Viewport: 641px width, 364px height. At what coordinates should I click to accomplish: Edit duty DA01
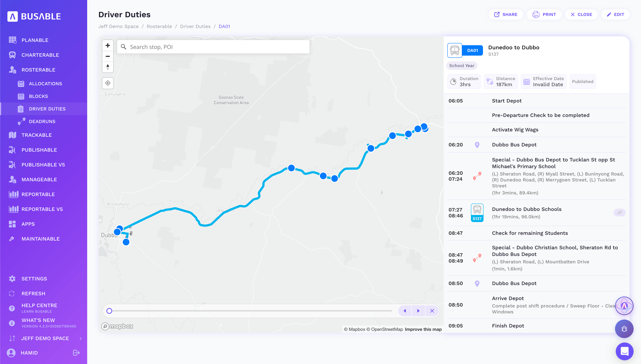click(615, 14)
